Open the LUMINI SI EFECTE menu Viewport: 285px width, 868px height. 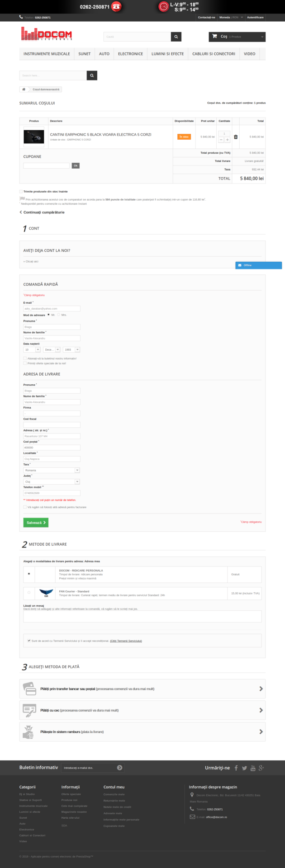pos(167,54)
